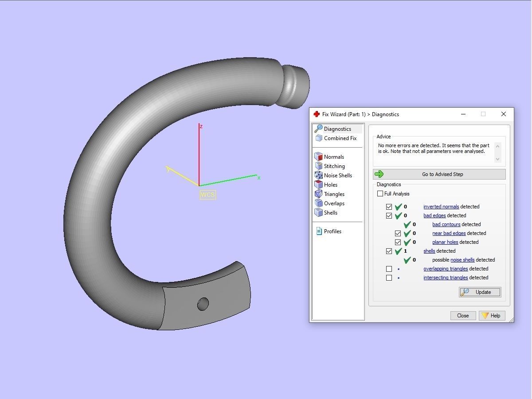This screenshot has width=532, height=399.
Task: Enable the Full Analysis checkbox
Action: click(x=380, y=194)
